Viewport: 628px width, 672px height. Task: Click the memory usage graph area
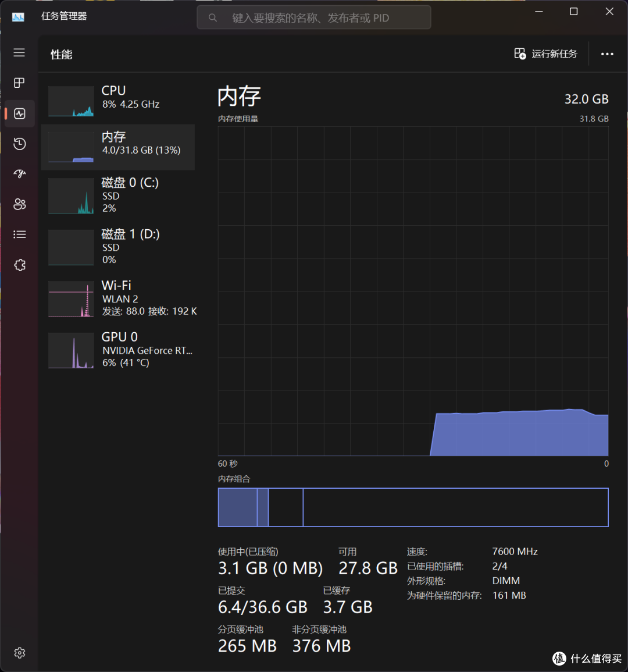(413, 291)
